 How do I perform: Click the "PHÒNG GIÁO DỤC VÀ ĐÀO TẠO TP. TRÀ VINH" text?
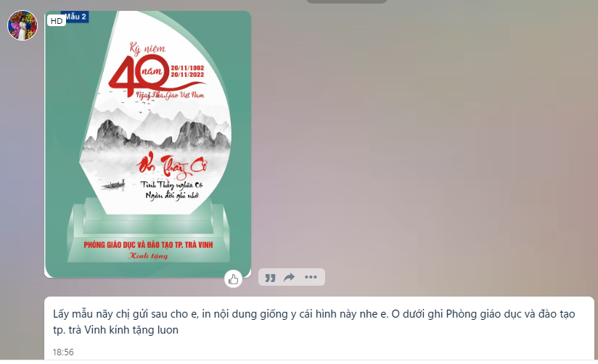coord(148,244)
